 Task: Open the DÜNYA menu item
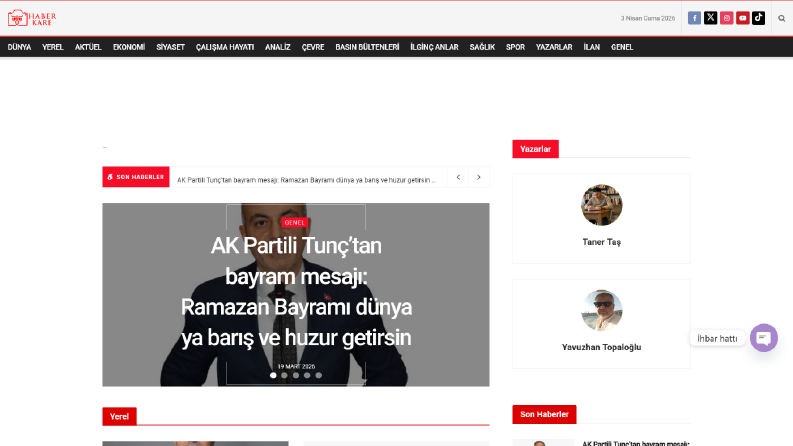tap(19, 47)
